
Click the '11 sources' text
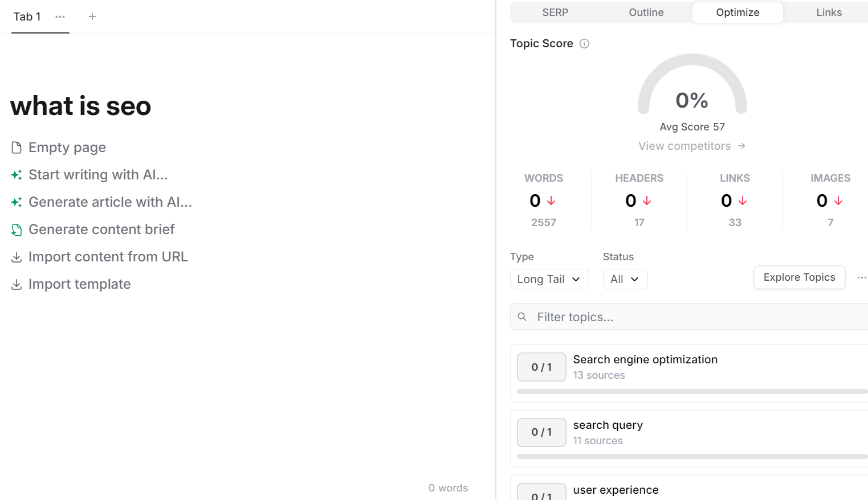tap(598, 441)
